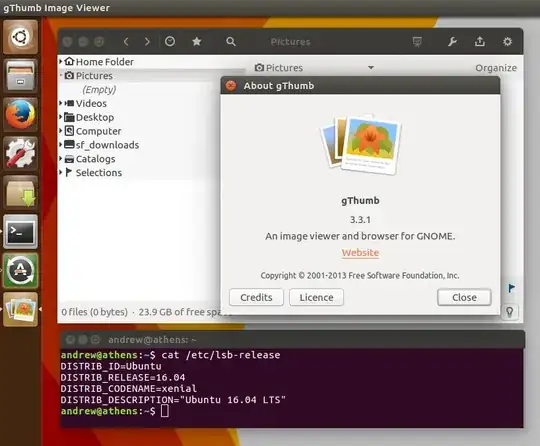Go back with the left arrow
Image resolution: width=540 pixels, height=446 pixels.
126,42
